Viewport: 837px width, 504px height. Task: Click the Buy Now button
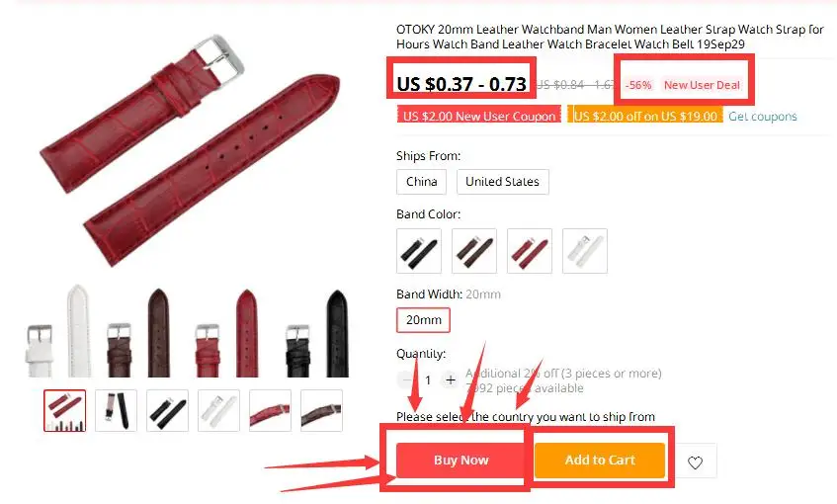[x=460, y=461]
